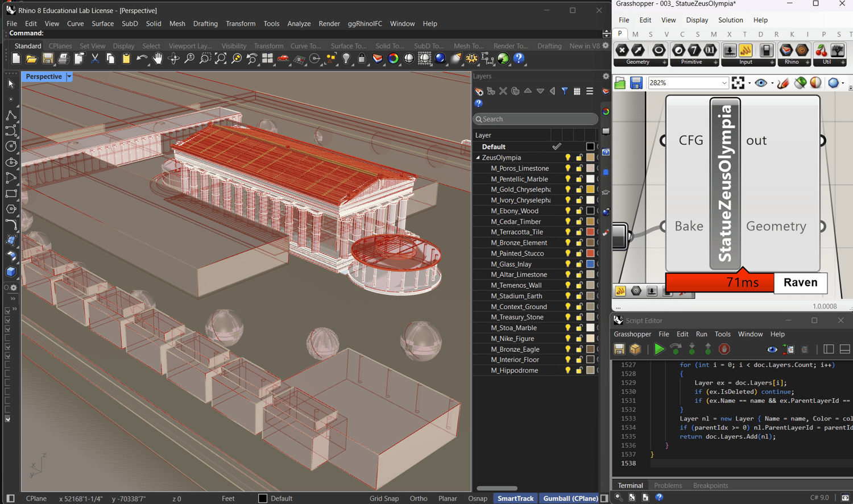Click the Undo arrow in Rhino toolbar
Screen dimensions: 853x504
(142, 59)
